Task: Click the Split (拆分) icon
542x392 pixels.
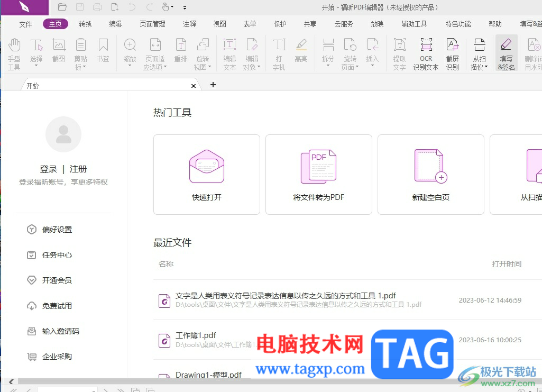Action: [x=328, y=46]
